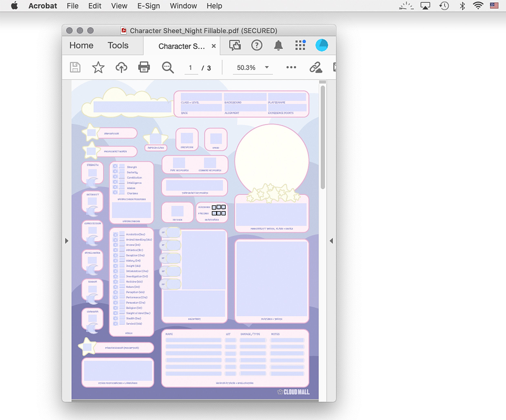Screen dimensions: 506x420
Task: Click the page number input field
Action: (191, 68)
